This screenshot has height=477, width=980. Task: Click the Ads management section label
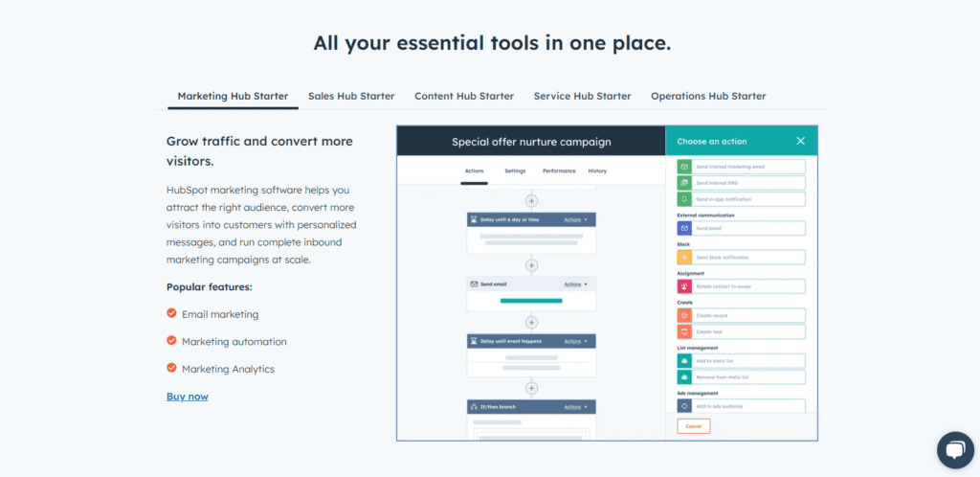[698, 394]
